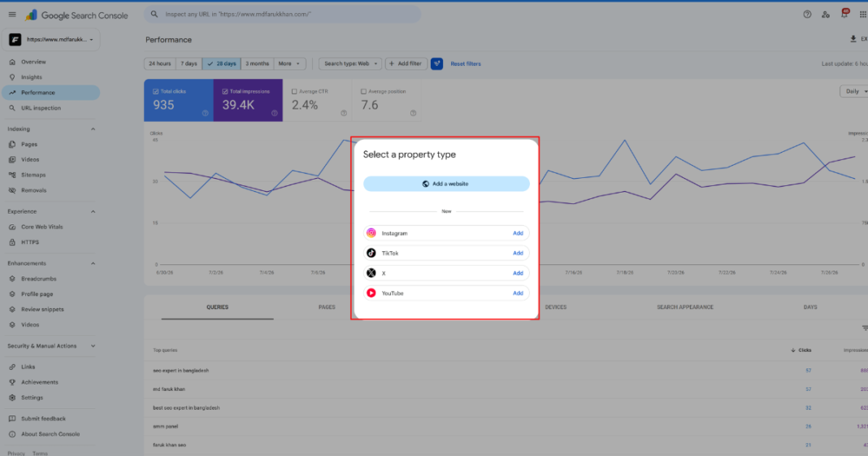Screen dimensions: 868x456
Task: Open the help question-mark icon
Action: [x=807, y=15]
